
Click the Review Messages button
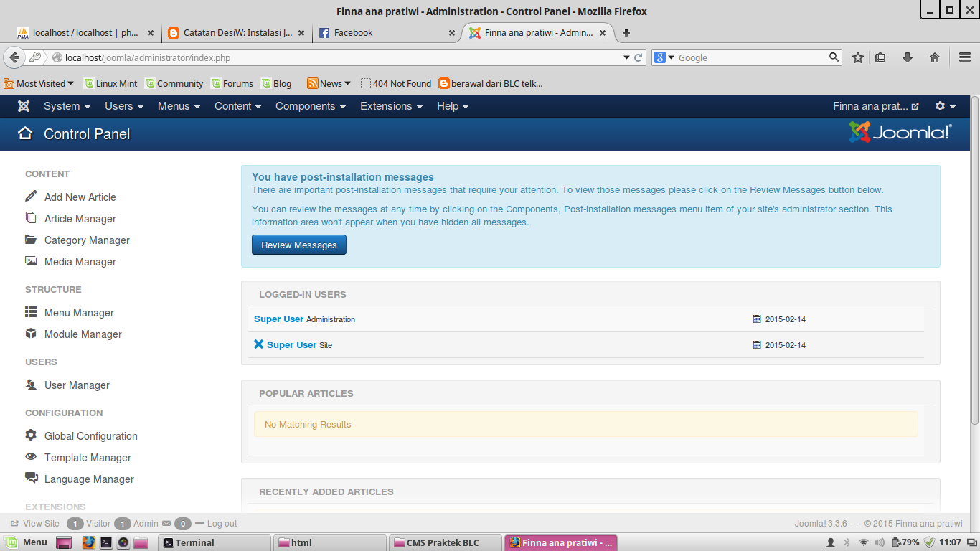[x=299, y=245]
